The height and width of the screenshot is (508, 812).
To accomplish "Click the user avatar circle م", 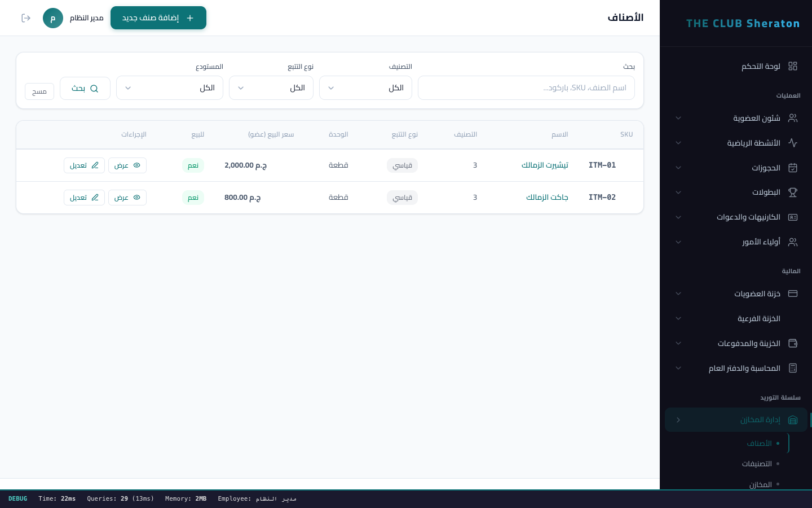I will click(x=53, y=18).
